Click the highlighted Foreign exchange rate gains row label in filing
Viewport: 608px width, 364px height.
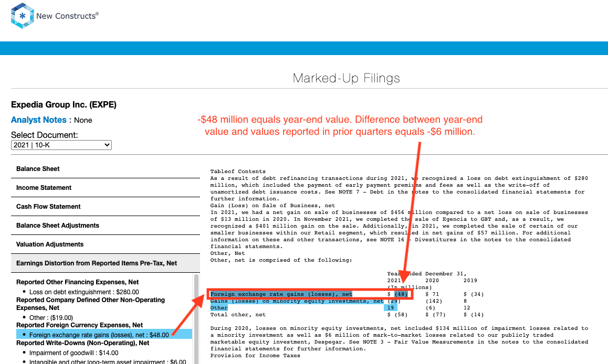click(281, 294)
